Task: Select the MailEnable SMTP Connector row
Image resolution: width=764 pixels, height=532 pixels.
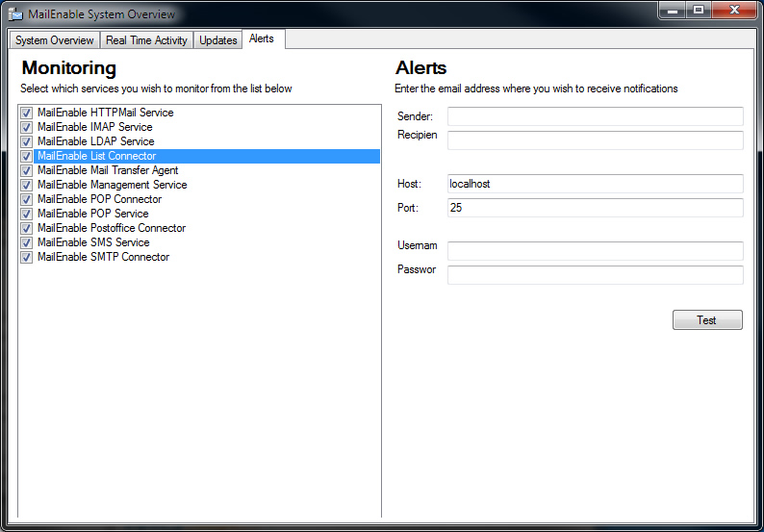Action: (x=103, y=257)
